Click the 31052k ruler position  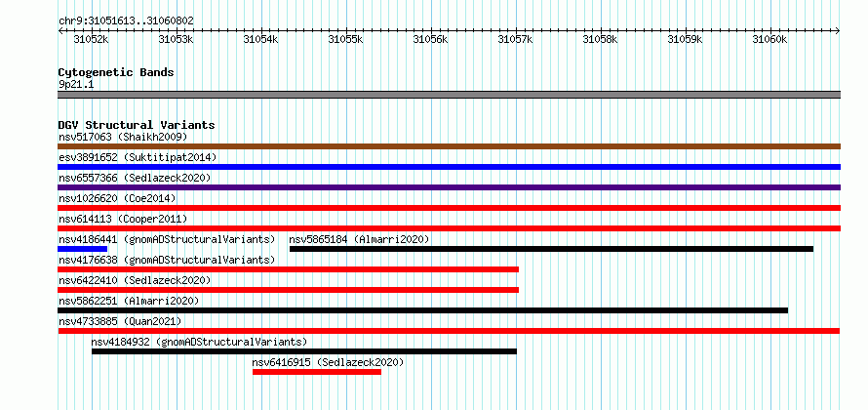click(92, 39)
